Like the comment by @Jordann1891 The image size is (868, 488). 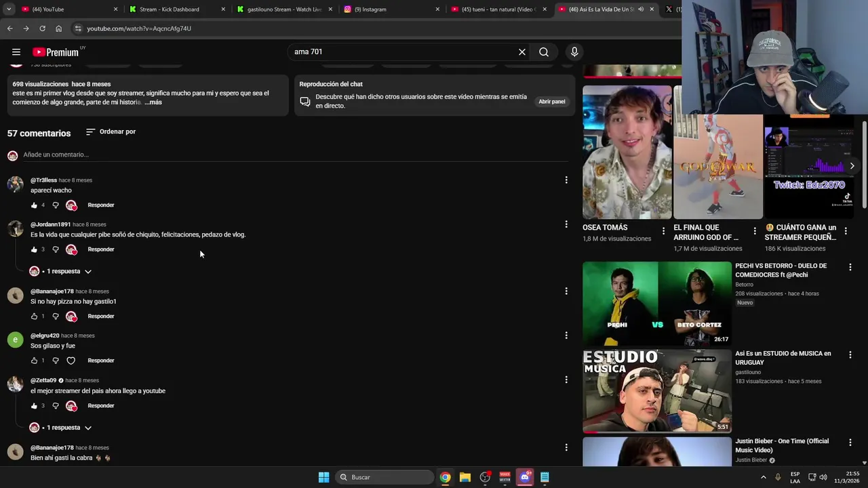click(x=34, y=249)
